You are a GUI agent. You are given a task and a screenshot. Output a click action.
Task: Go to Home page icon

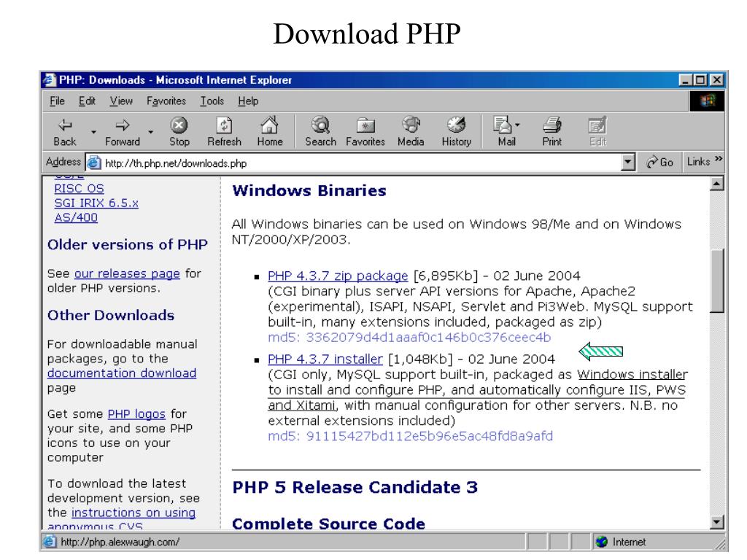coord(270,125)
